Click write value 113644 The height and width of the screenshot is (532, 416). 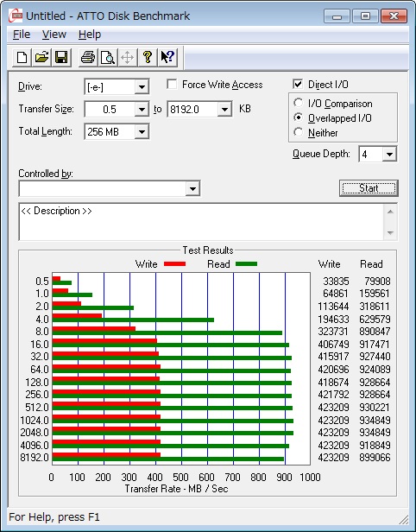click(x=333, y=307)
